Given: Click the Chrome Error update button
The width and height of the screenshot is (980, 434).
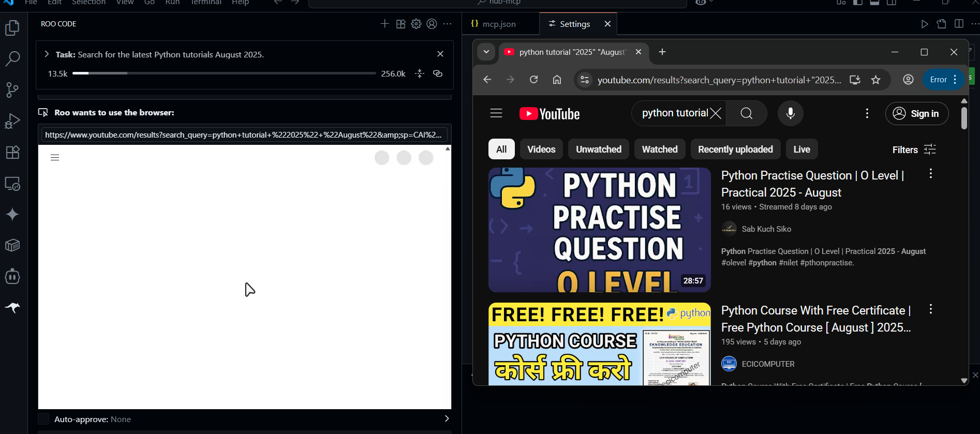Looking at the screenshot, I should click(944, 80).
